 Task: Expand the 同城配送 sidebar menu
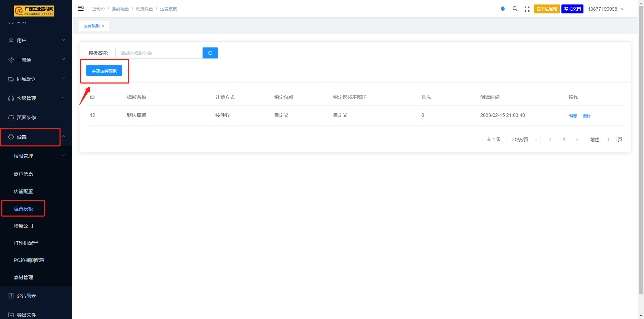point(36,79)
